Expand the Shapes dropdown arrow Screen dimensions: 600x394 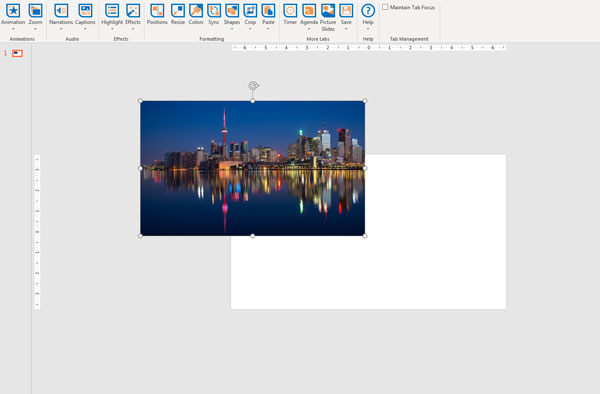(232, 29)
